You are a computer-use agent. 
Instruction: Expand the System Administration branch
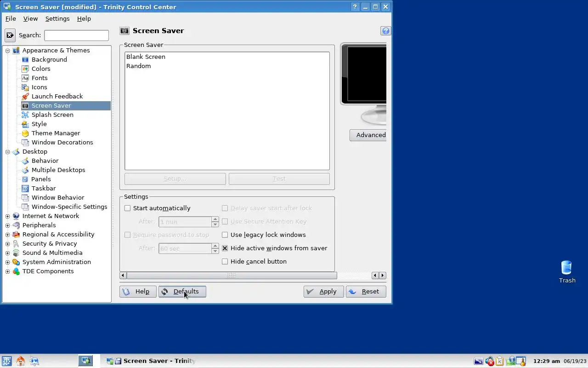[x=7, y=262]
